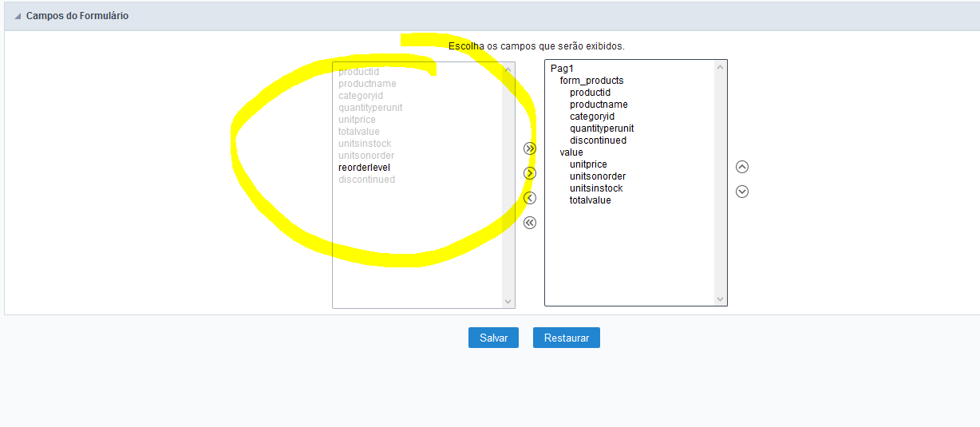
Task: Select grayed categoryid in the left list
Action: (x=361, y=96)
